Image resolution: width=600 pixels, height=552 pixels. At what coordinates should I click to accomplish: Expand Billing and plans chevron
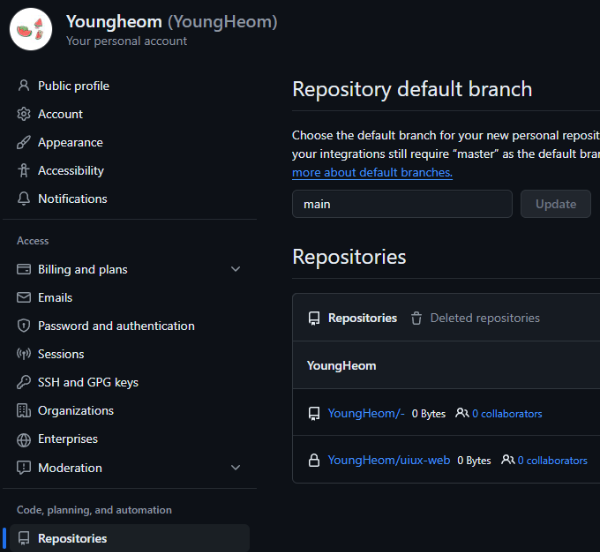point(236,269)
